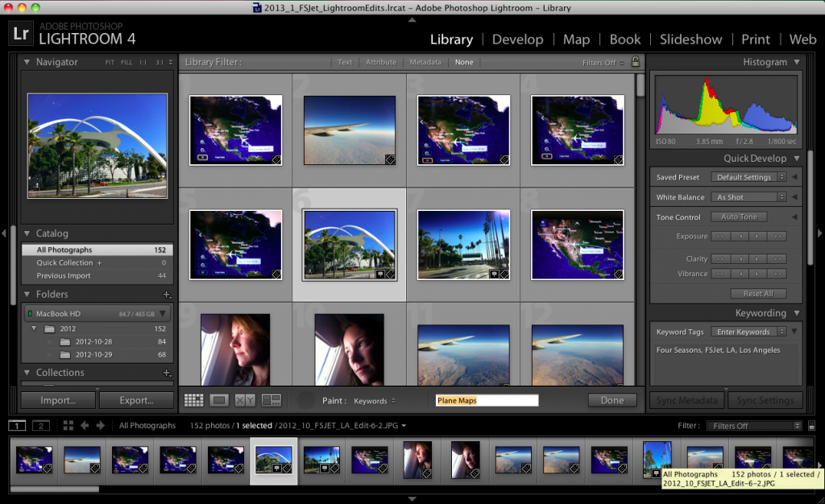Viewport: 825px width, 504px height.
Task: Collapse the Navigator panel
Action: click(27, 62)
